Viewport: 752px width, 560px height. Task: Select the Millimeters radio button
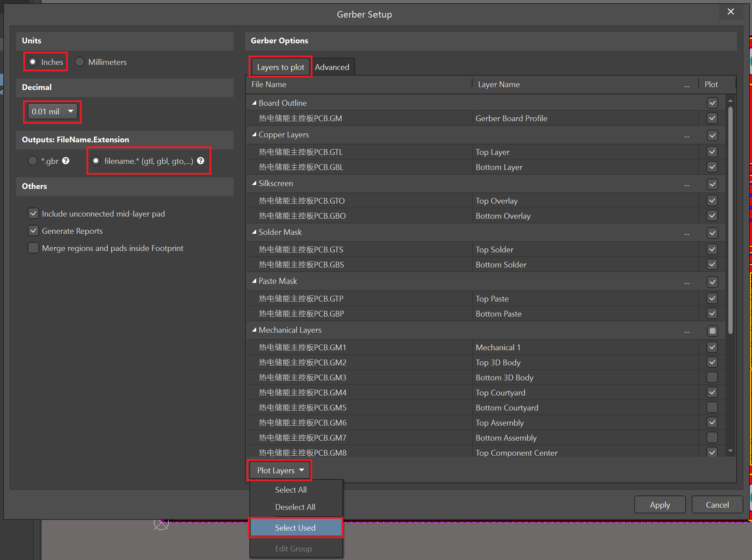coord(80,62)
